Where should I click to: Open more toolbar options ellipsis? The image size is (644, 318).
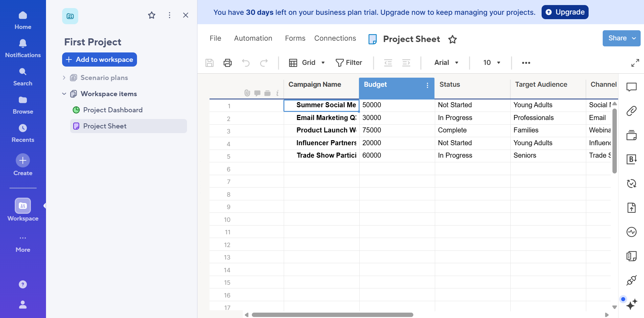tap(526, 63)
